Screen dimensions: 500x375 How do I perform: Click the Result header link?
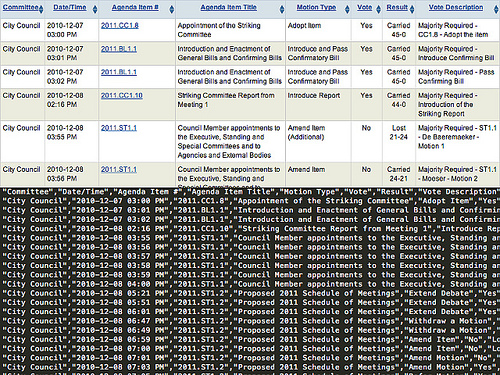397,7
